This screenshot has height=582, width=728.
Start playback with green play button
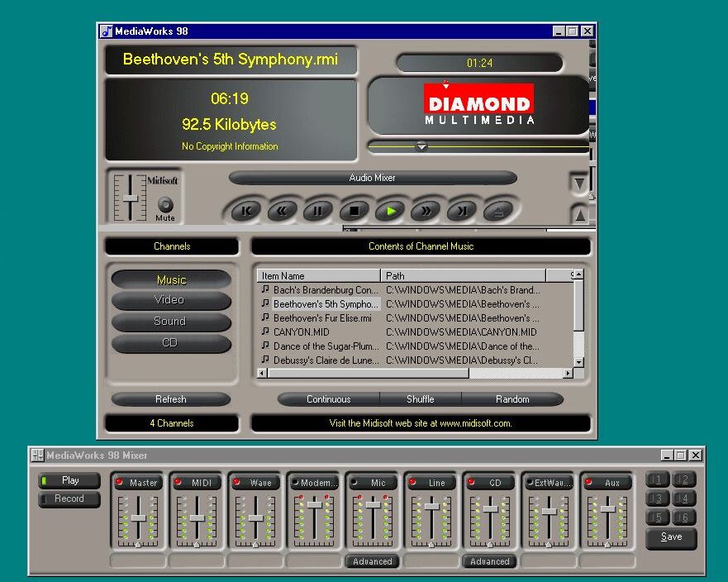tap(390, 212)
